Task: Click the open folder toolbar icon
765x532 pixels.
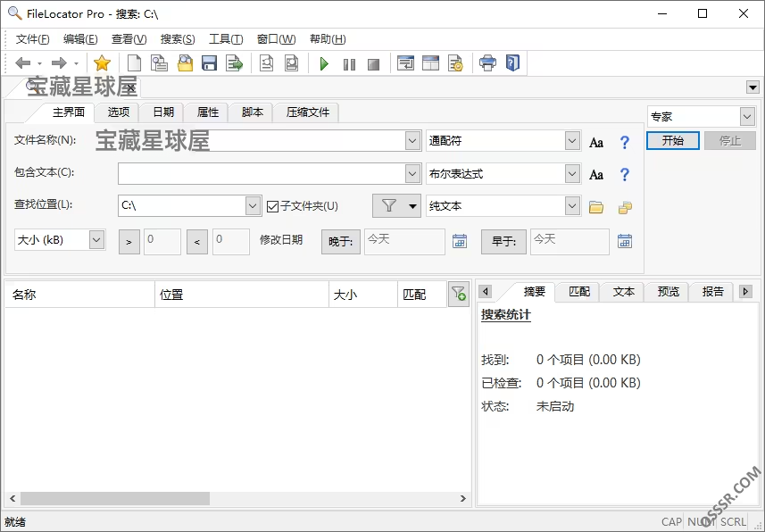Action: click(x=185, y=63)
